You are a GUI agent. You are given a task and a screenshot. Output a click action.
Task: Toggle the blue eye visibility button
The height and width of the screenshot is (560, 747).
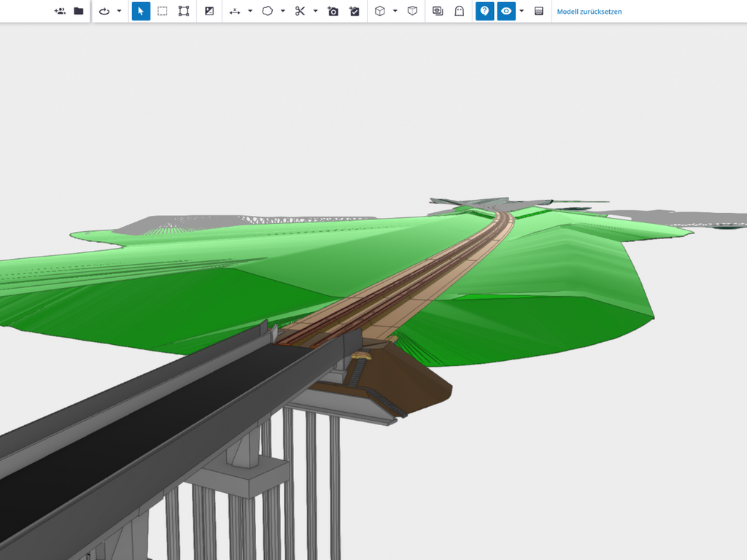pos(506,11)
